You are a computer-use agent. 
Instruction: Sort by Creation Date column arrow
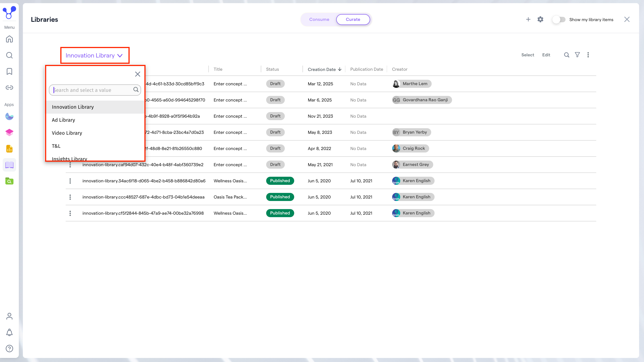[x=339, y=69]
